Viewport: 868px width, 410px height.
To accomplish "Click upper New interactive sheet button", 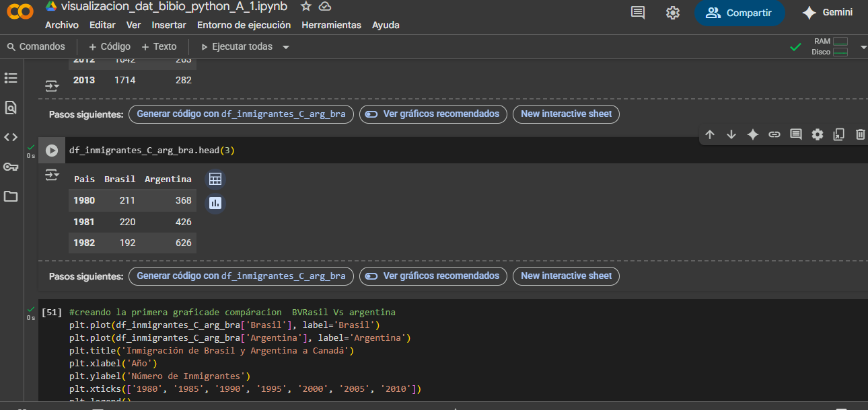I will [x=566, y=114].
